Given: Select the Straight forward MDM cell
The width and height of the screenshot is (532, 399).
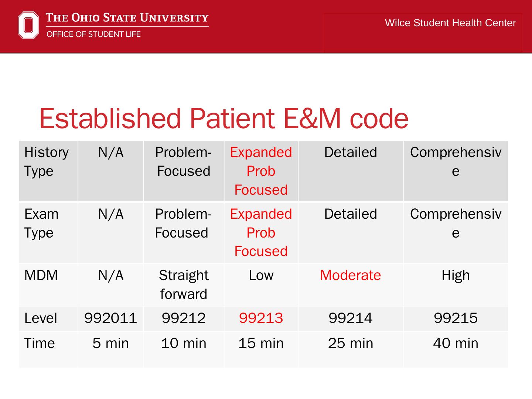Looking at the screenshot, I should point(184,284).
